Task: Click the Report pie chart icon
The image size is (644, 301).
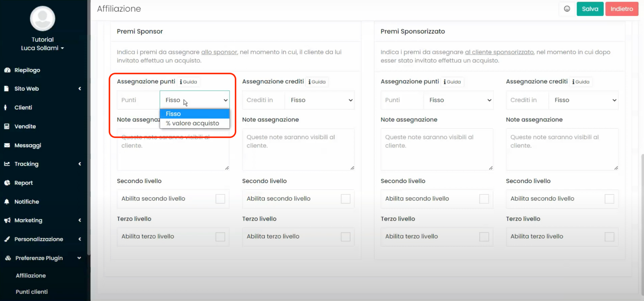Action: 7,183
